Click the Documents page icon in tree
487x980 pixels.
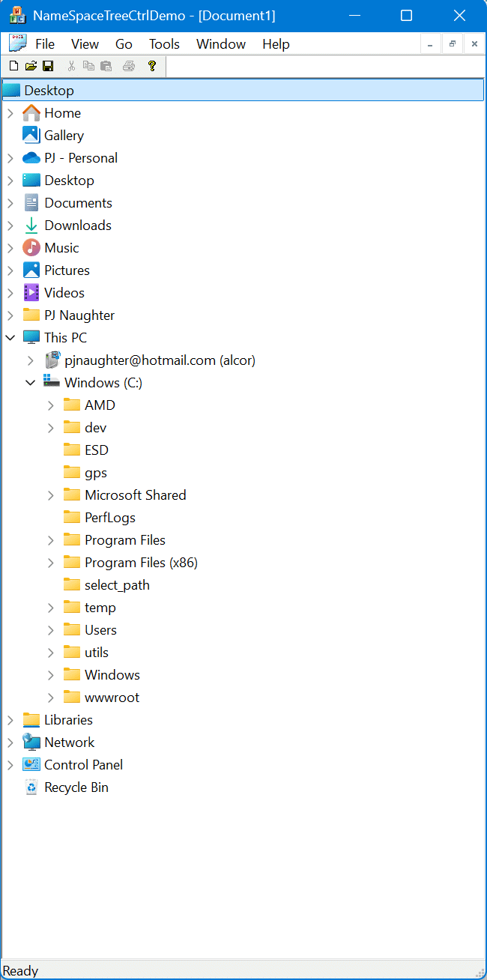click(31, 203)
